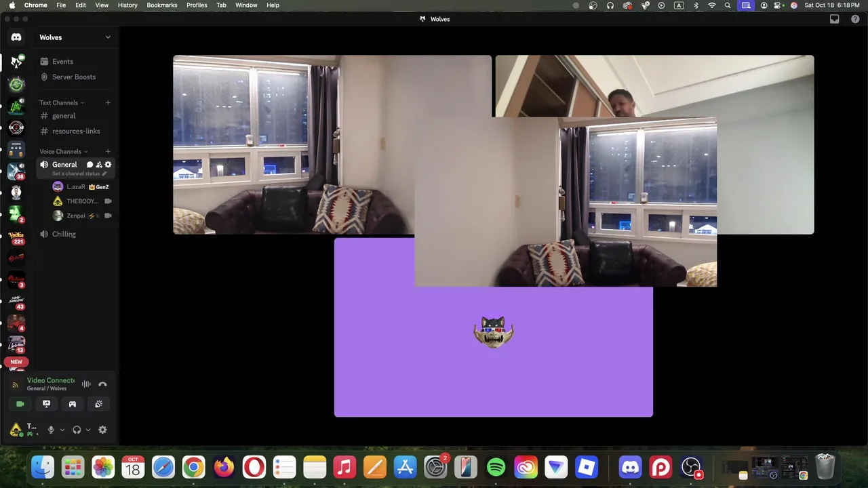Create channel in Text Channels with plus
This screenshot has width=868, height=488.
coord(108,102)
